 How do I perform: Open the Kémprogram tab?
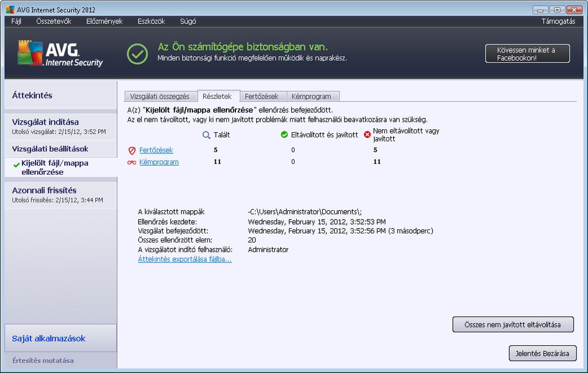(313, 97)
